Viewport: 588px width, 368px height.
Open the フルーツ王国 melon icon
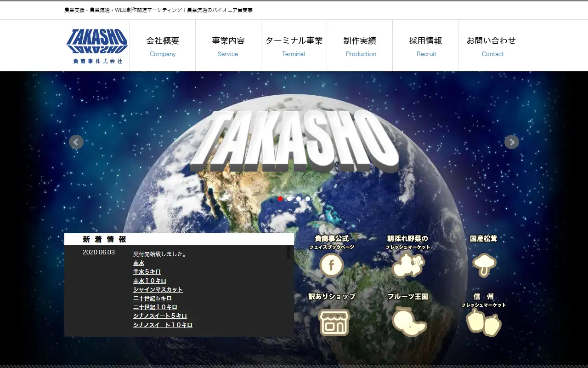click(409, 322)
